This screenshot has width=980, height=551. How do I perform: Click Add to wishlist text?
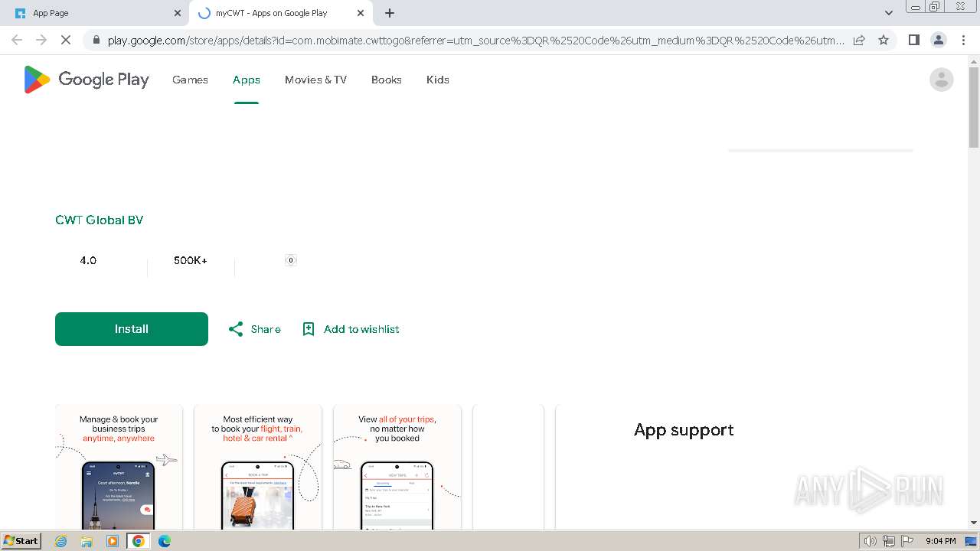(x=361, y=329)
